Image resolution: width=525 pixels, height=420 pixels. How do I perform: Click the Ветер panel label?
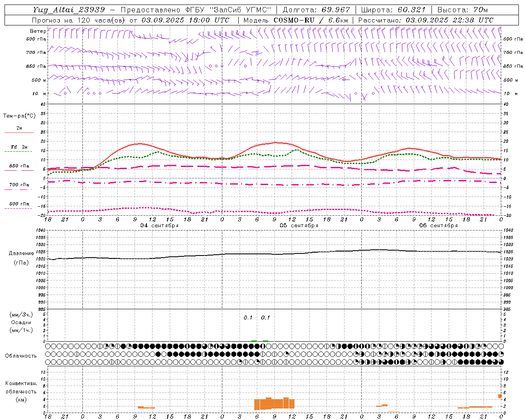pos(38,31)
